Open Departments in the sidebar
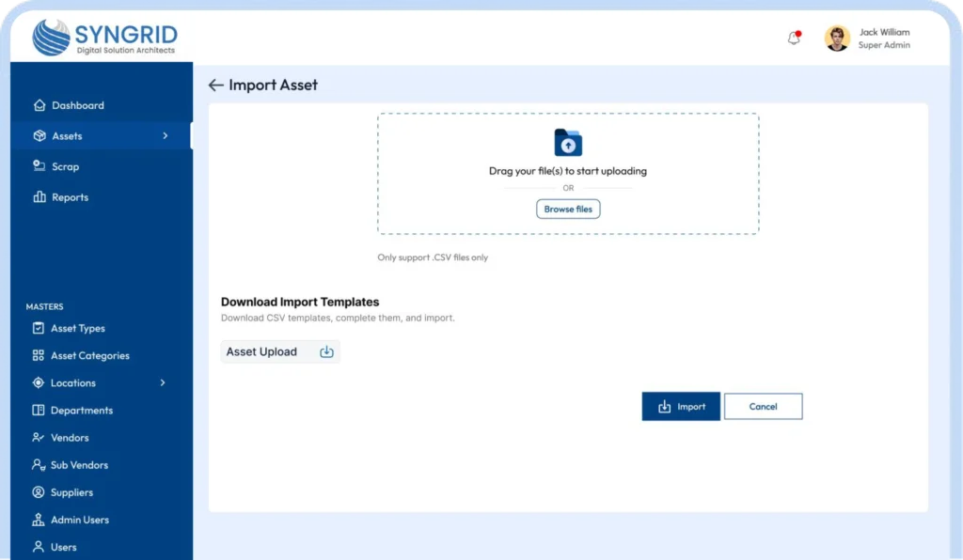The width and height of the screenshot is (963, 560). click(x=81, y=411)
